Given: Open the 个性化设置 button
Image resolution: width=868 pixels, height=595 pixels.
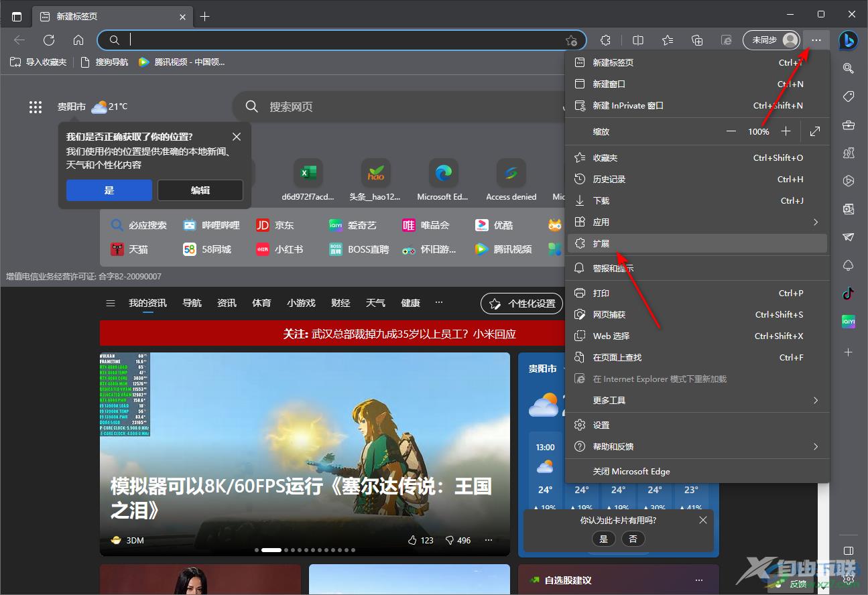Looking at the screenshot, I should tap(522, 304).
